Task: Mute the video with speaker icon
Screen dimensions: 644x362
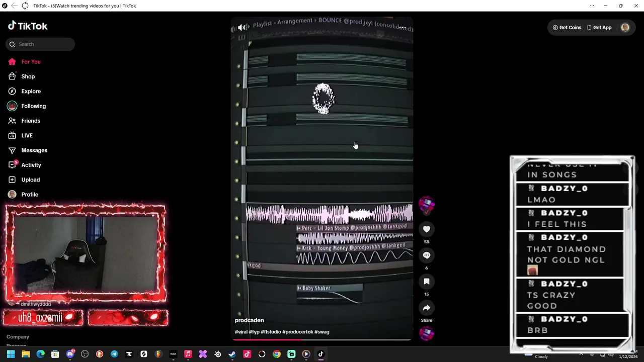Action: point(242,27)
